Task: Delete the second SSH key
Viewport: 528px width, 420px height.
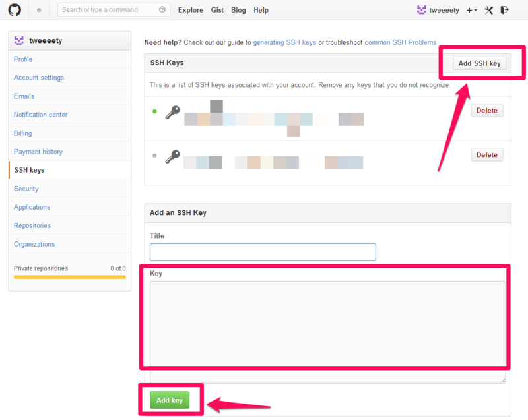Action: pyautogui.click(x=487, y=155)
